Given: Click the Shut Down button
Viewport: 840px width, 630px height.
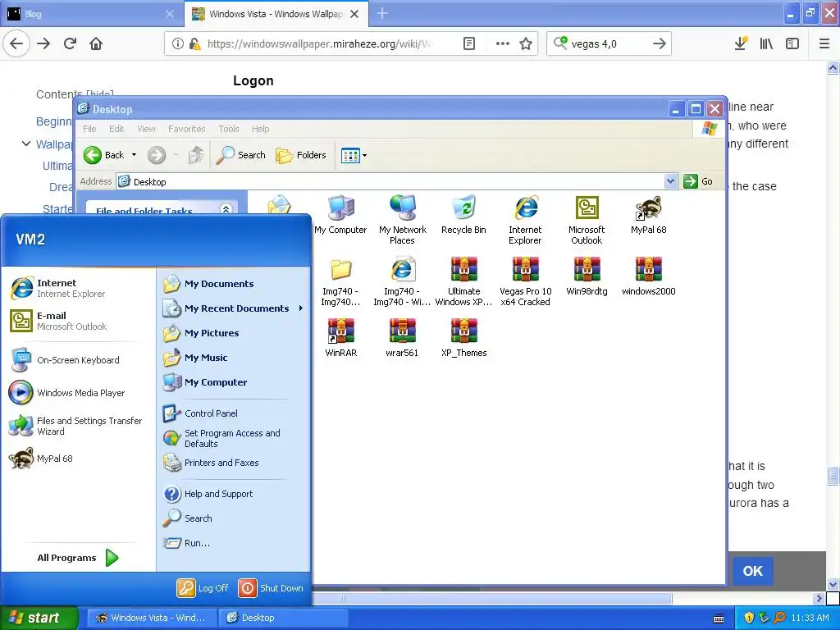Looking at the screenshot, I should tap(271, 588).
